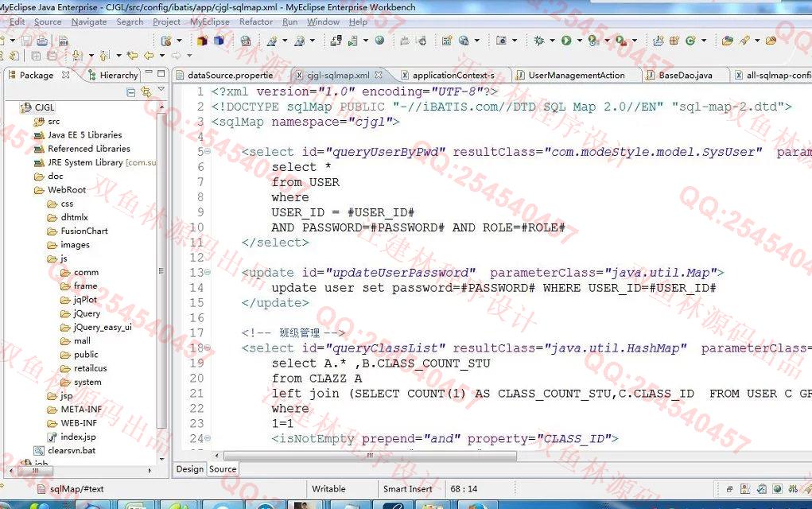Open the Window menu
The image size is (812, 509).
pyautogui.click(x=323, y=21)
